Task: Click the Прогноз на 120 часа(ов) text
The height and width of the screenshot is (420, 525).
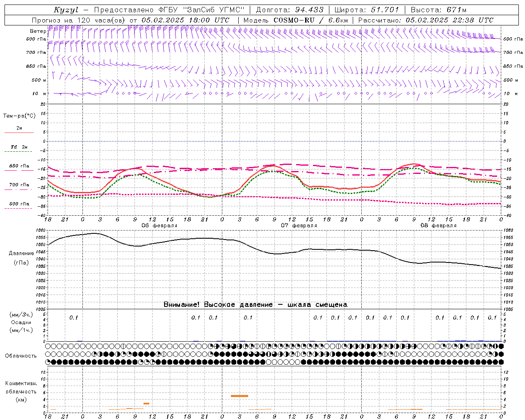Action: 79,20
